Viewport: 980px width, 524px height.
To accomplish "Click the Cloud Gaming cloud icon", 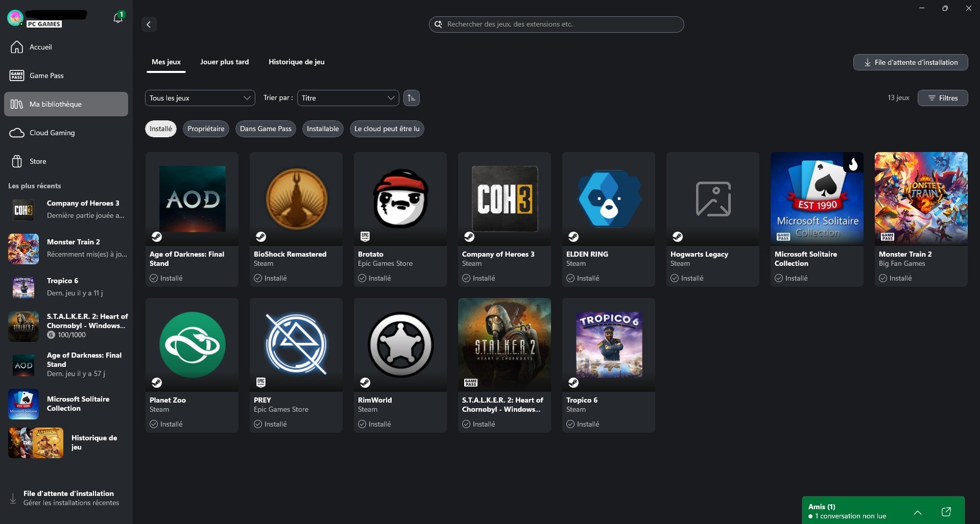I will click(17, 133).
